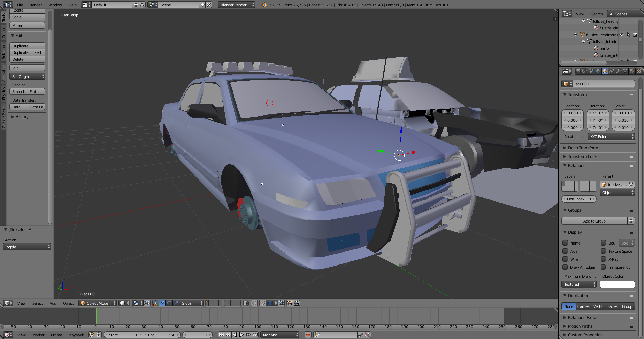Click the OpenGL render animation clapper icon
Image resolution: width=644 pixels, height=339 pixels.
296,303
